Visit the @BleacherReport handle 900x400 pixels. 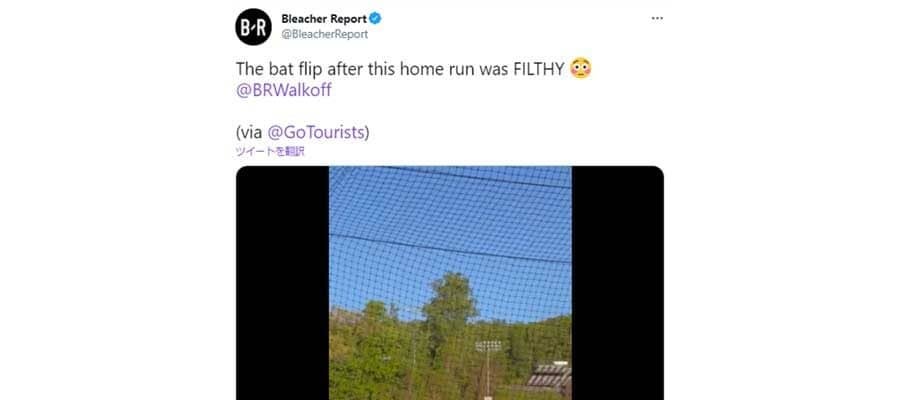pos(324,34)
